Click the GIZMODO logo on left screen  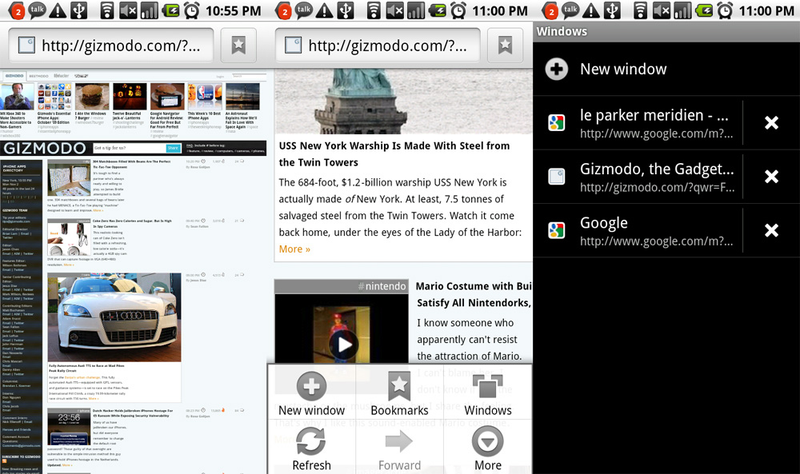45,148
